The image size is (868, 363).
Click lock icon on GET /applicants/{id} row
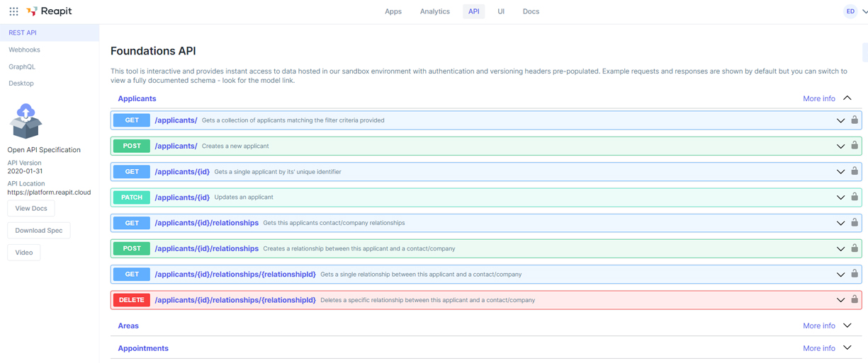click(855, 171)
